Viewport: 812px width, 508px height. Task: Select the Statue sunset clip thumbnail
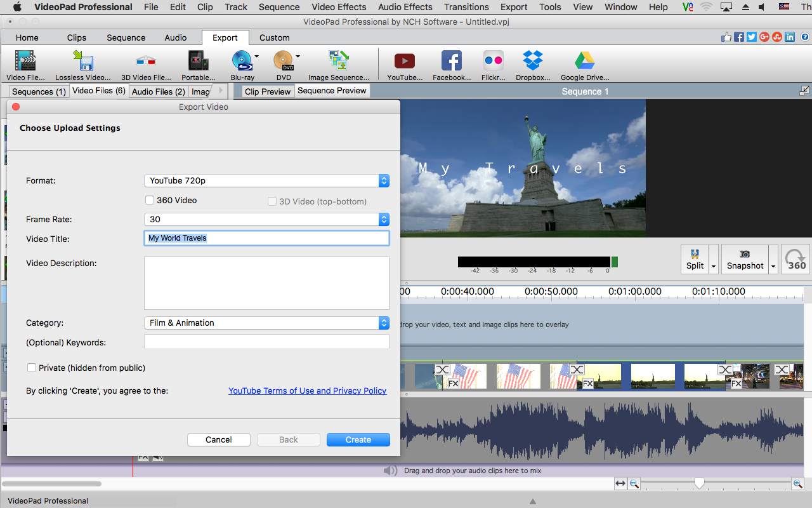[653, 376]
